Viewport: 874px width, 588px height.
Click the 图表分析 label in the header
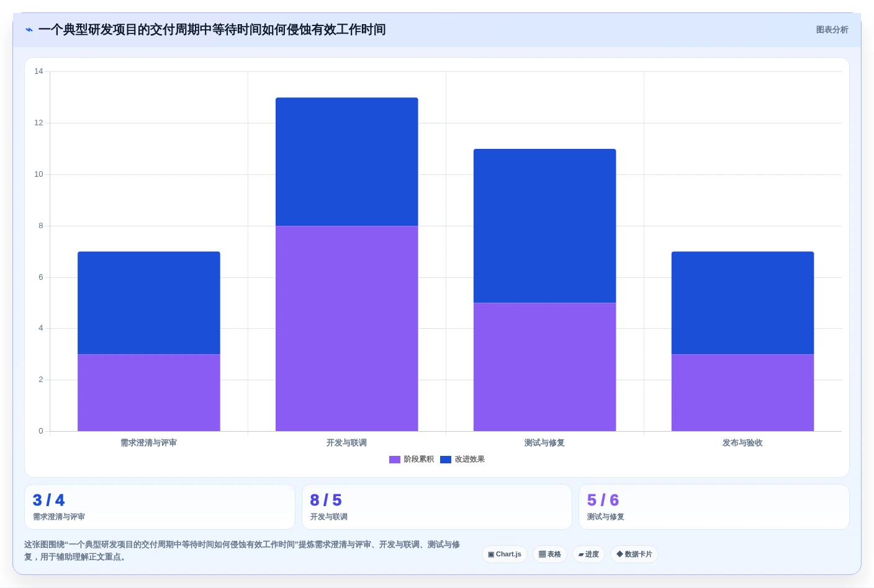click(x=832, y=30)
